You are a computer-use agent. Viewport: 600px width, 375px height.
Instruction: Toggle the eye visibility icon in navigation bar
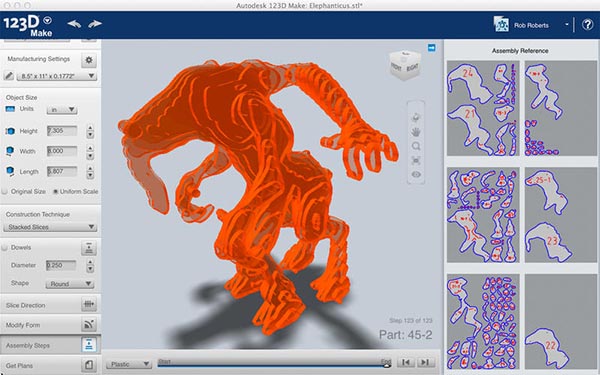[416, 174]
